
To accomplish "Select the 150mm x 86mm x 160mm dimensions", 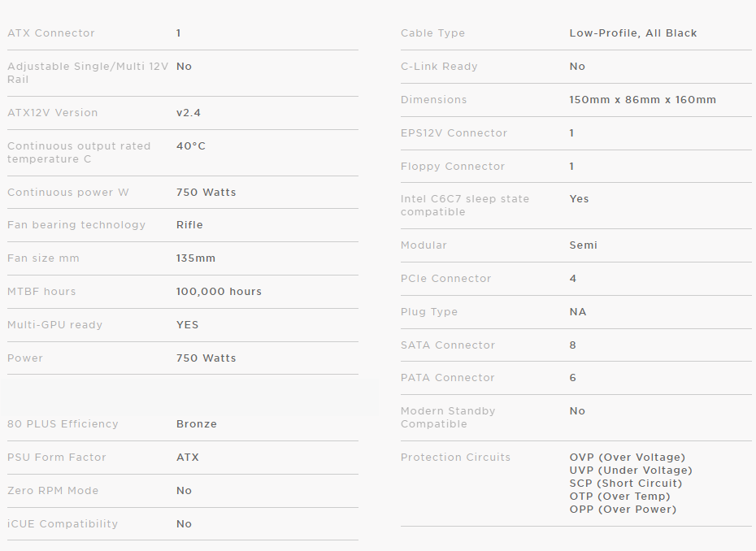I will pos(642,100).
